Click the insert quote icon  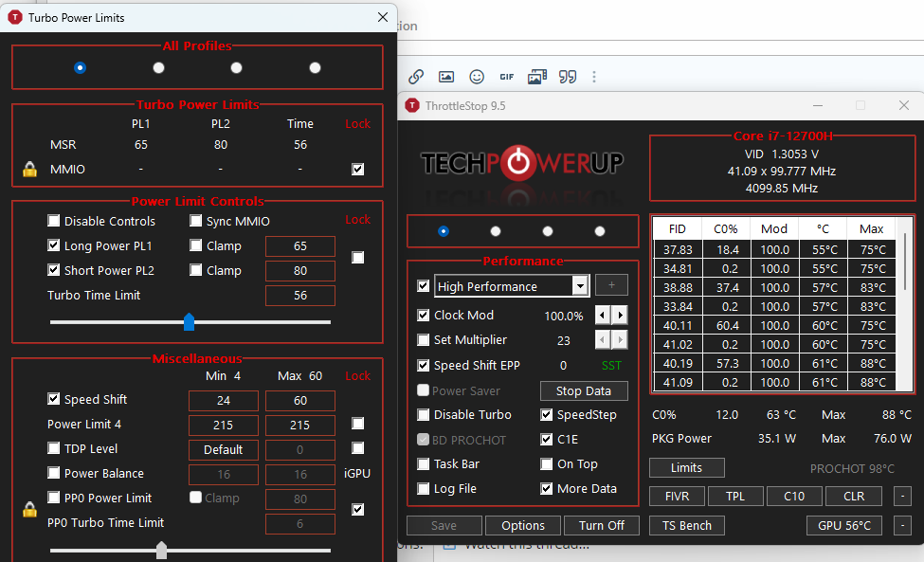568,77
